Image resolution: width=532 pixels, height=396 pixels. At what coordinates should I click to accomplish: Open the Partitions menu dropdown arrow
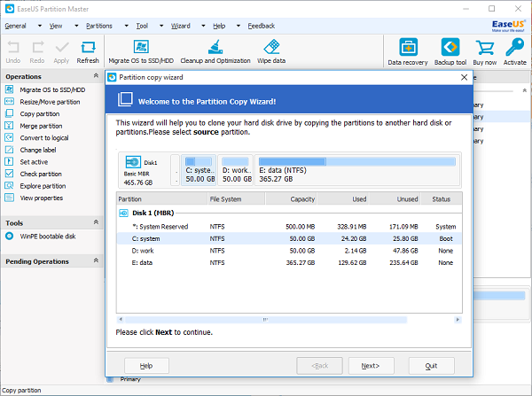click(x=126, y=26)
